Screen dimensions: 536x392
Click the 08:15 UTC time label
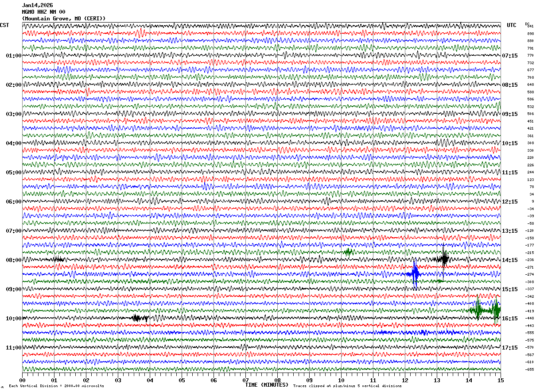pos(510,85)
